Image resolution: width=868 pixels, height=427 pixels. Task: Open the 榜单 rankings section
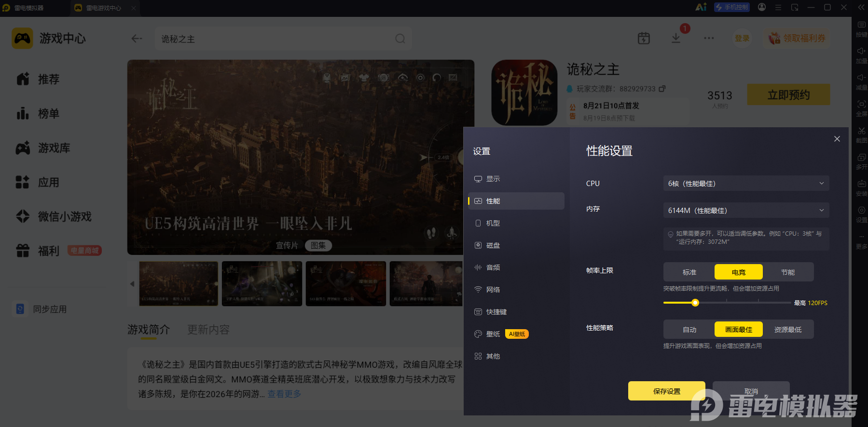pos(38,114)
